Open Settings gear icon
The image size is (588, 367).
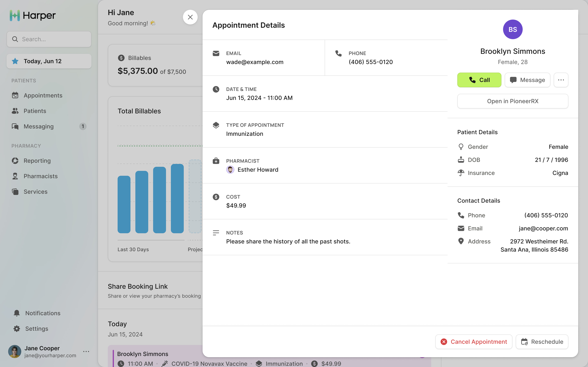pyautogui.click(x=17, y=329)
